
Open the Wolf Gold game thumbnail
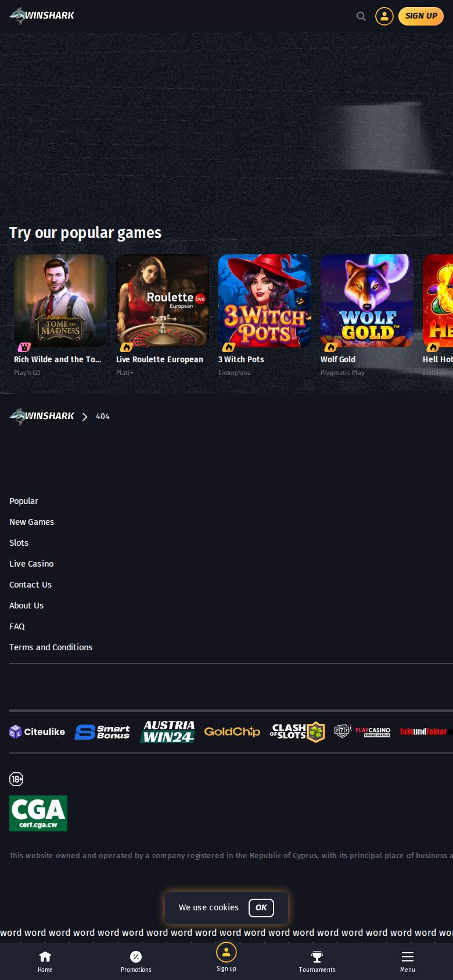click(x=367, y=301)
